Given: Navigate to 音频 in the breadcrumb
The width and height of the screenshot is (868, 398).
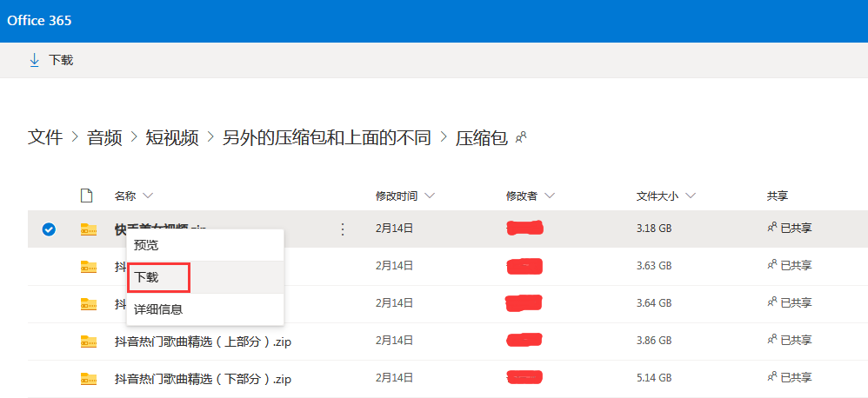Looking at the screenshot, I should pyautogui.click(x=104, y=137).
